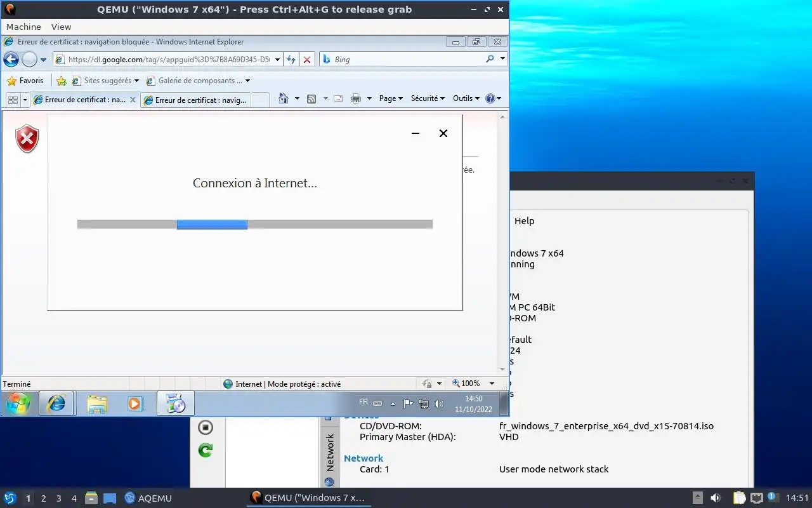Image resolution: width=812 pixels, height=508 pixels.
Task: Go back with the IE back arrow
Action: click(11, 59)
